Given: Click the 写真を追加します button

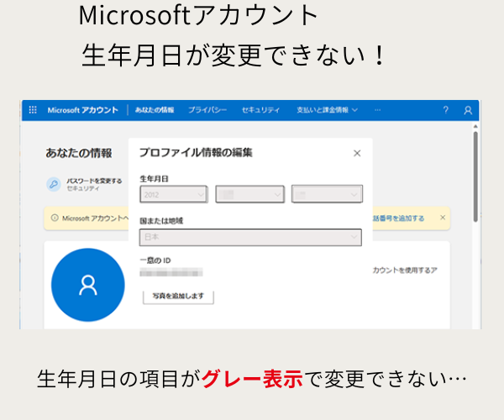Looking at the screenshot, I should click(x=178, y=296).
